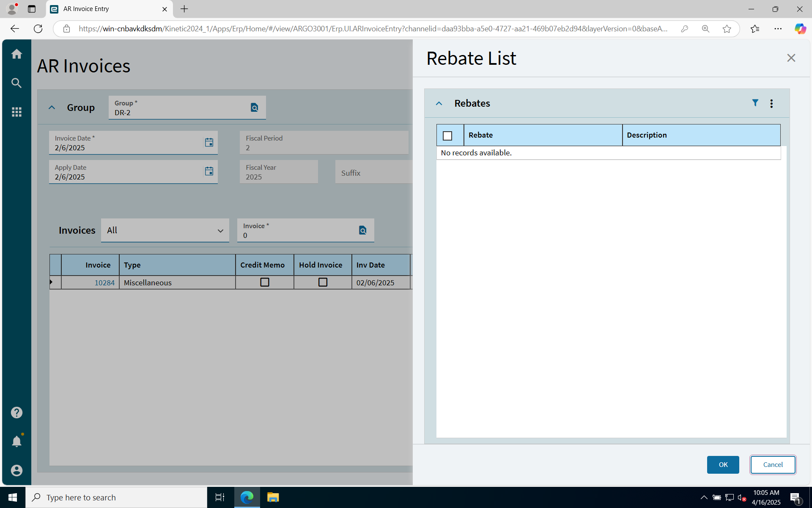This screenshot has height=508, width=812.
Task: Sort by the Inv Date column header
Action: point(381,265)
